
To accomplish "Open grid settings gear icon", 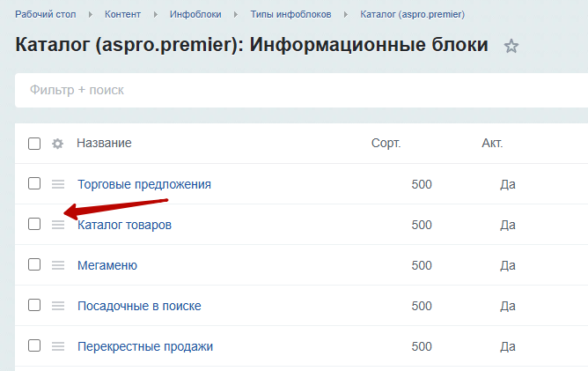I will 57,144.
